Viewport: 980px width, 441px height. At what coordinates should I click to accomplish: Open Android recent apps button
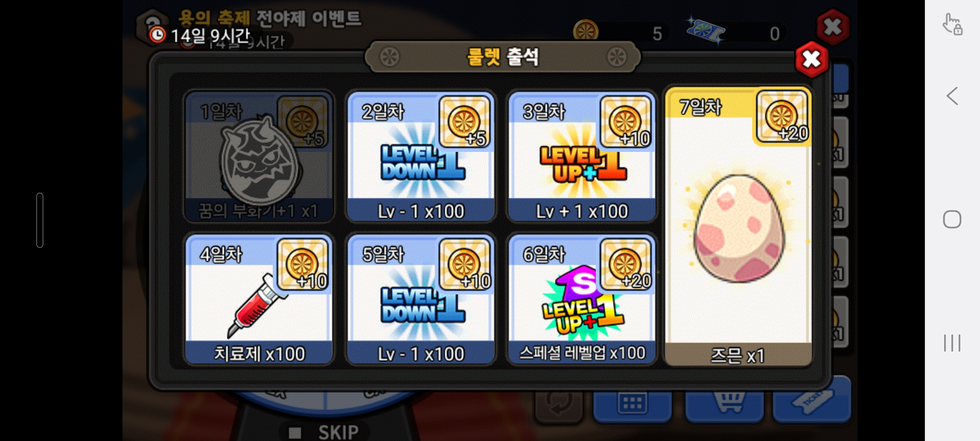click(x=952, y=343)
